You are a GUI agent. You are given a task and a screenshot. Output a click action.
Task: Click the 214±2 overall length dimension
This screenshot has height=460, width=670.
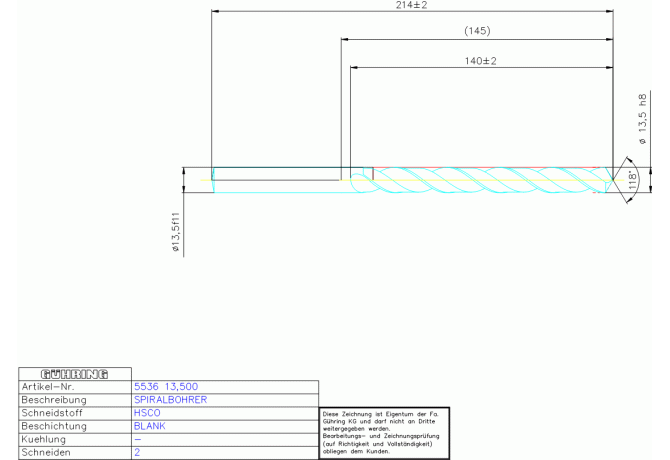tap(412, 5)
